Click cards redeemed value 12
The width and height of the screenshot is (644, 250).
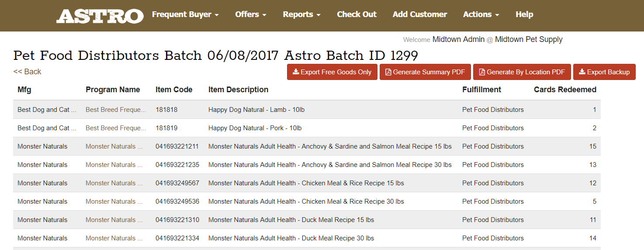[x=593, y=183]
